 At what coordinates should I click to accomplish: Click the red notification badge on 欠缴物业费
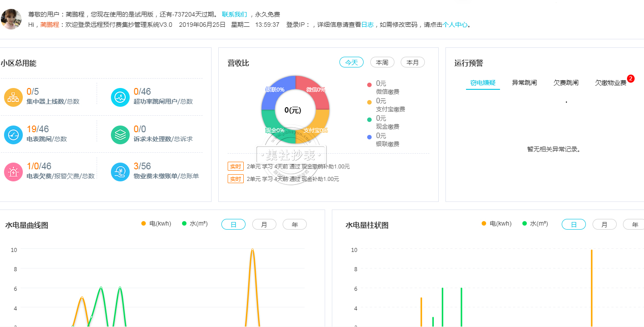(631, 79)
